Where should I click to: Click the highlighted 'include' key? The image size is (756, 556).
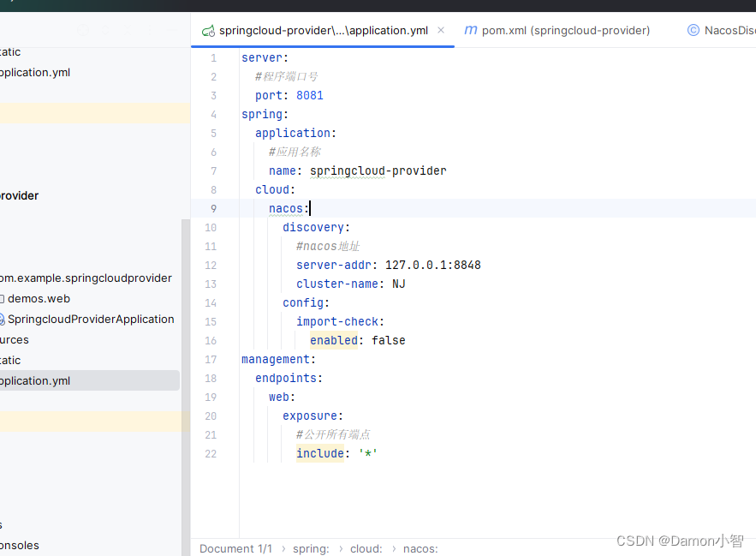tap(320, 454)
